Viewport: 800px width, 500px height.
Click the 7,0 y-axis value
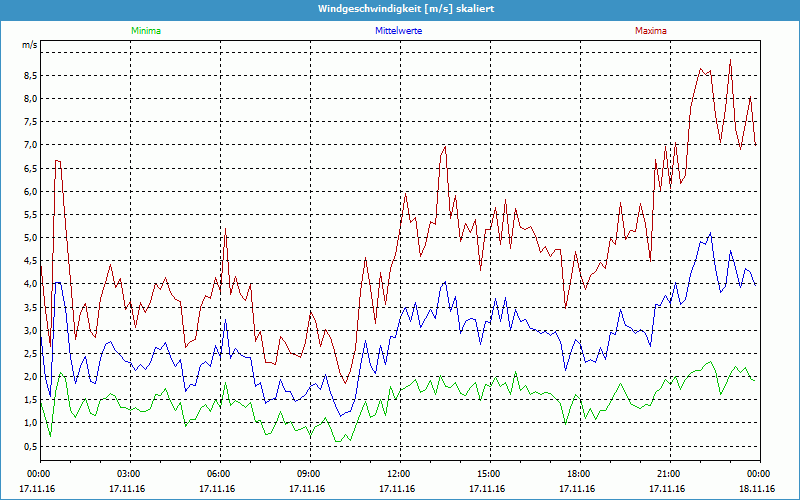pos(30,145)
